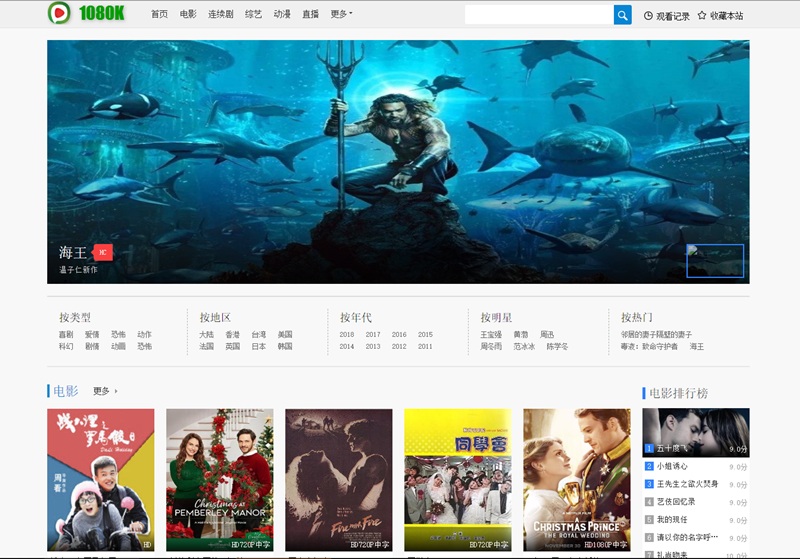Click inside the search input field
Screen dimensions: 800x559
tap(538, 15)
